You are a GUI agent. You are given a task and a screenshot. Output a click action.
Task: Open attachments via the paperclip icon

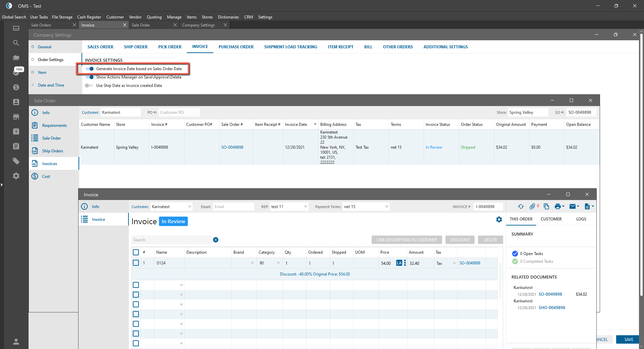tap(532, 207)
